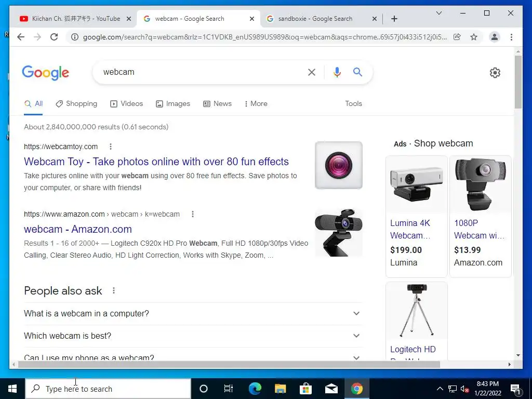Open Lumina 4K Webcam ad link

410,229
